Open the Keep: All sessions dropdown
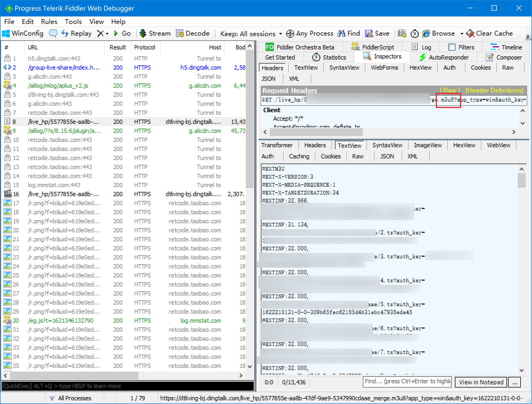 [x=251, y=34]
